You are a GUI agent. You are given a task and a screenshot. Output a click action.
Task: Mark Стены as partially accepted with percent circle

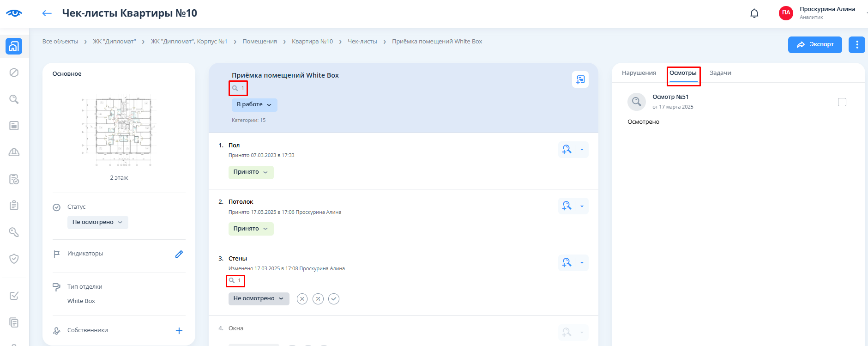(318, 299)
